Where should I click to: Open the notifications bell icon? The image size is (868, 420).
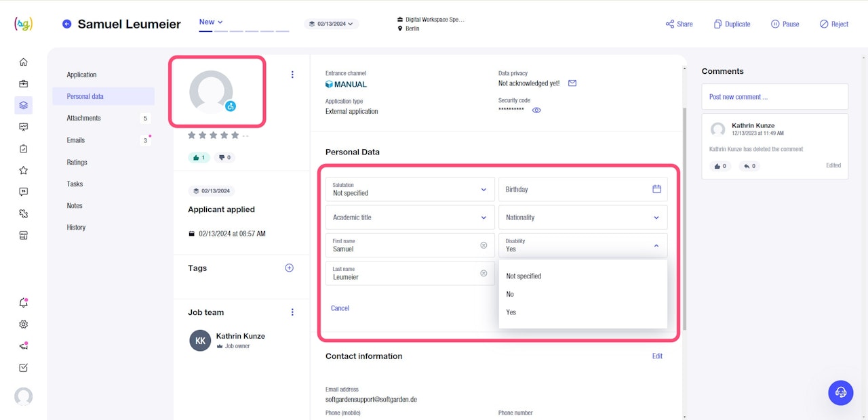24,303
